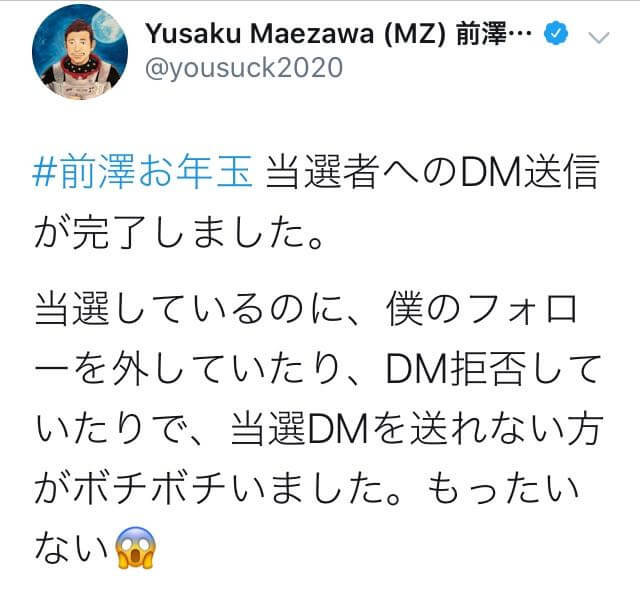
Task: Click the blue verified badge
Action: point(556,34)
